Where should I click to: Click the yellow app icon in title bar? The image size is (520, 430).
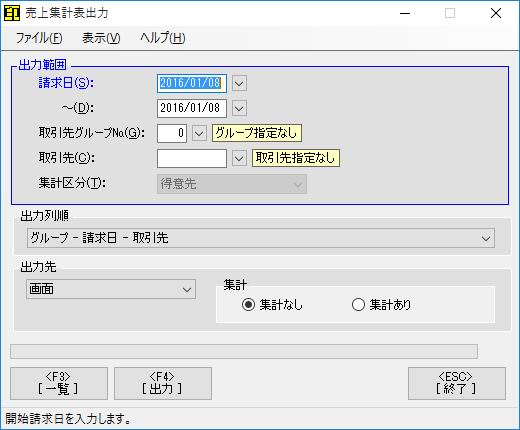(12, 14)
